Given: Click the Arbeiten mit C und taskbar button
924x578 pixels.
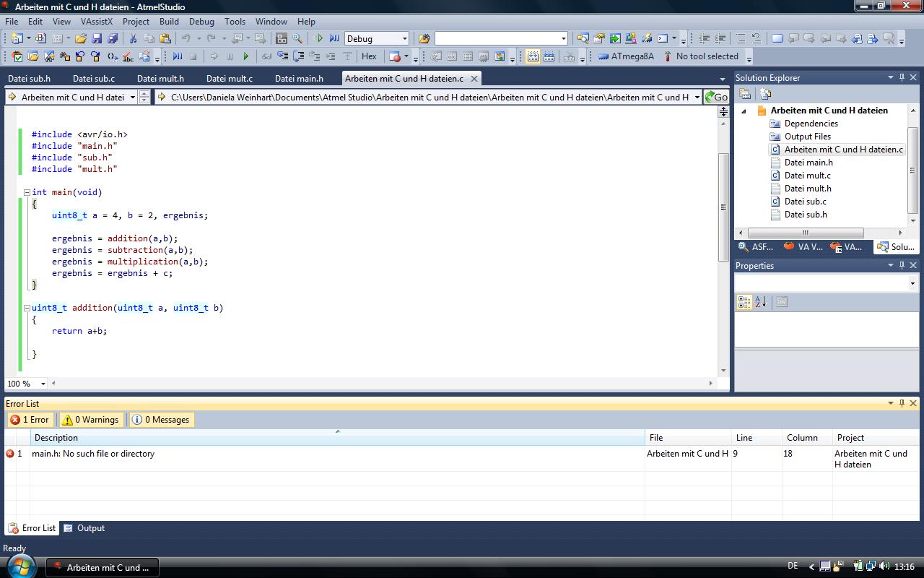Looking at the screenshot, I should [103, 567].
